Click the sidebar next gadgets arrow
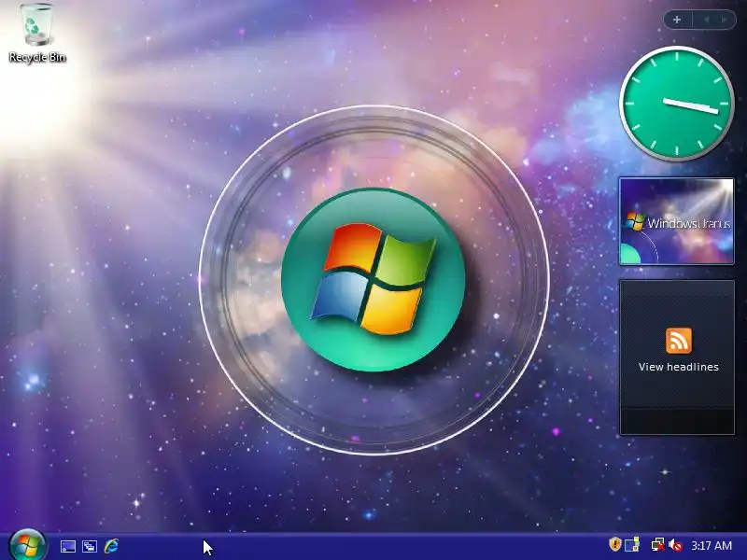 pos(725,20)
